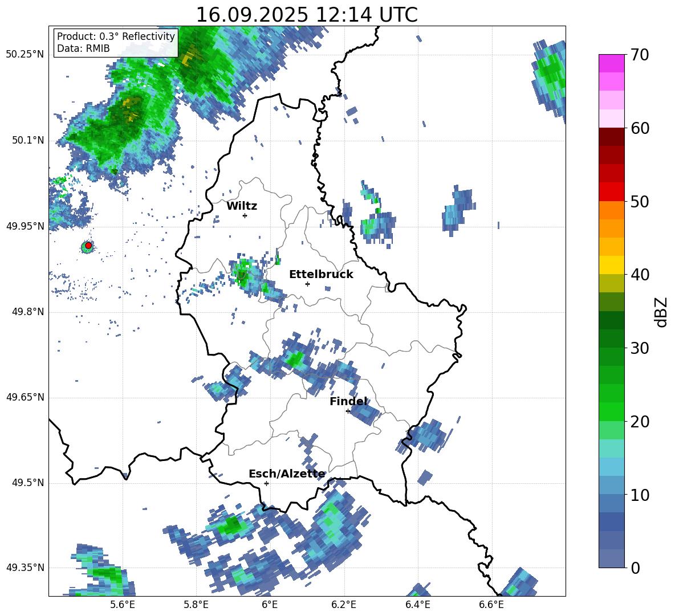Click the 49.8°N latitude label
Screen dimensions: 675x616
tap(27, 312)
